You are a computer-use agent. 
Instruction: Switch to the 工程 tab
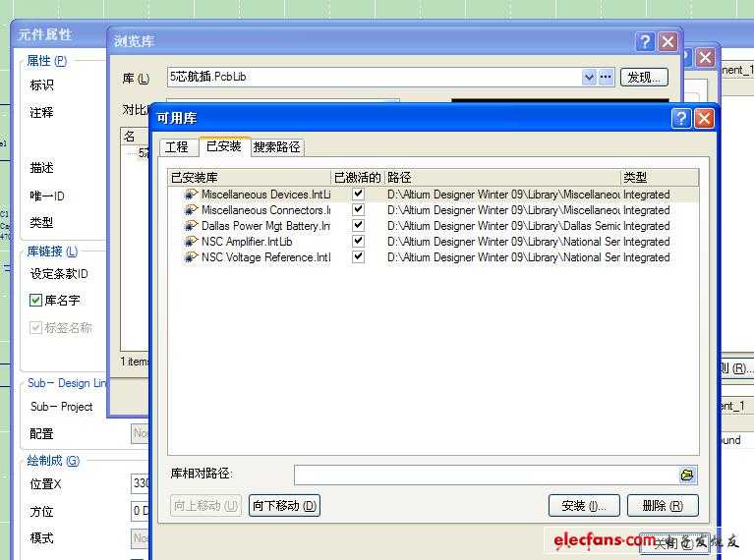pos(177,147)
